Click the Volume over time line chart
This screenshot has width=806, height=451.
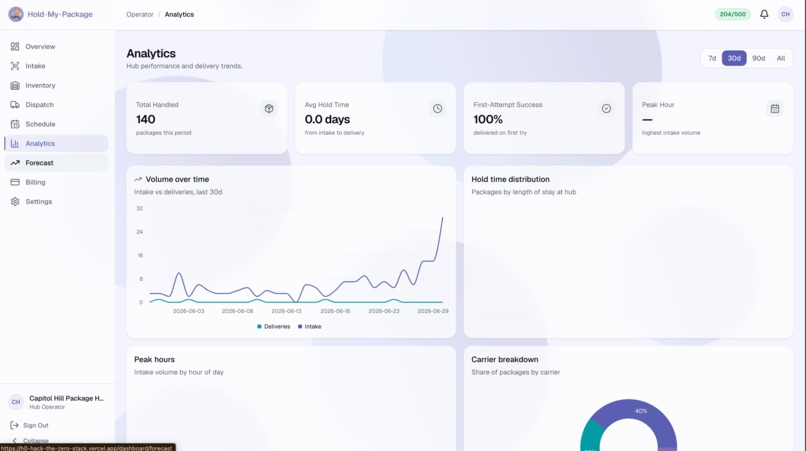tap(296, 255)
